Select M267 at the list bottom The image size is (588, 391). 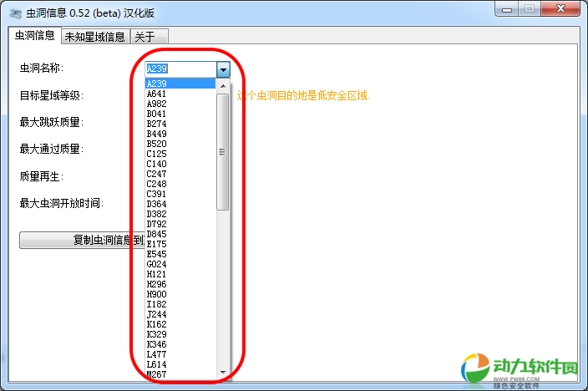point(157,373)
